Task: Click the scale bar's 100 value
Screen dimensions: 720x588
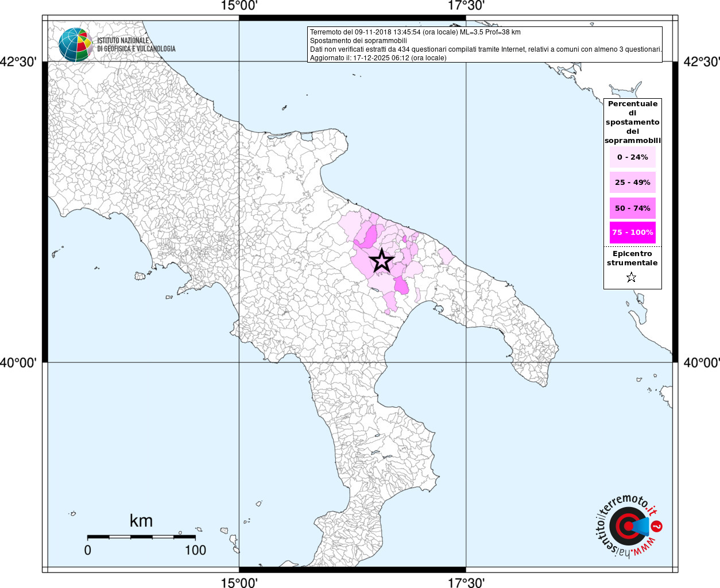Action: coord(195,550)
